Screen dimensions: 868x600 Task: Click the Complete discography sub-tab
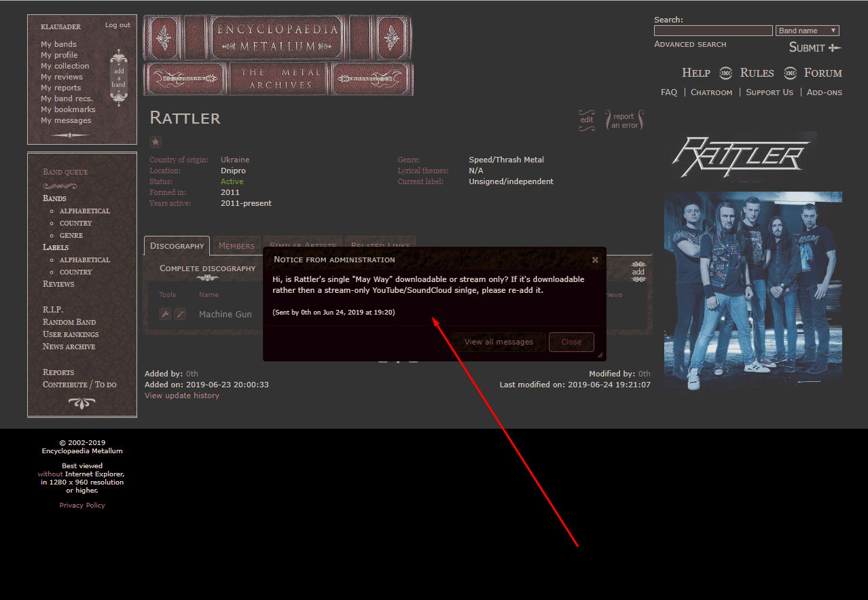(208, 268)
